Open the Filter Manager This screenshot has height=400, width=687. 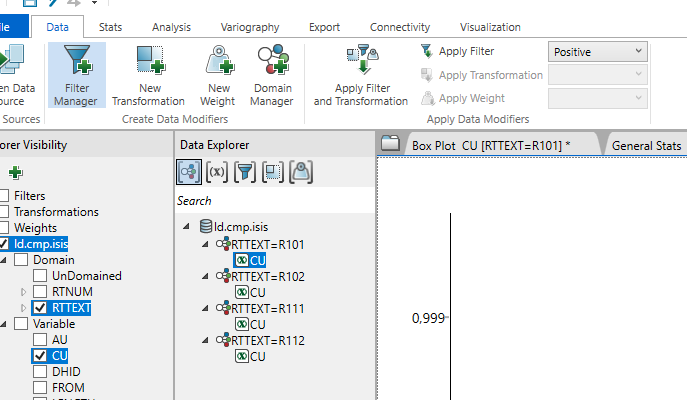77,75
